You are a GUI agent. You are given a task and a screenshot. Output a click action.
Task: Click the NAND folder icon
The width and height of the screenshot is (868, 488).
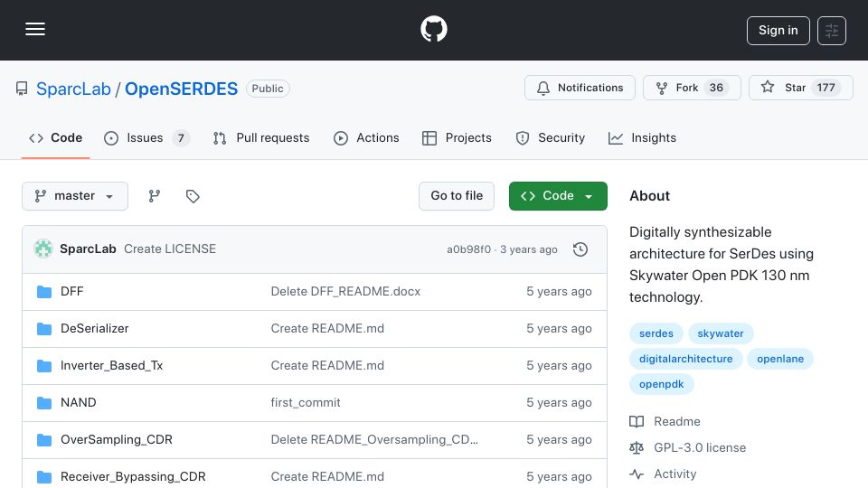point(44,403)
